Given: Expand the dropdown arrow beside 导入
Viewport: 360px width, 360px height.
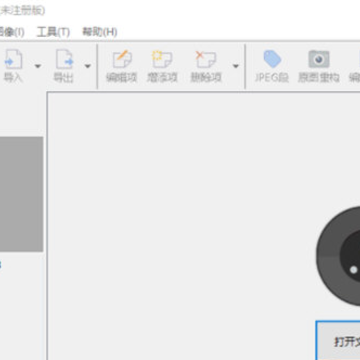Looking at the screenshot, I should pyautogui.click(x=38, y=66).
